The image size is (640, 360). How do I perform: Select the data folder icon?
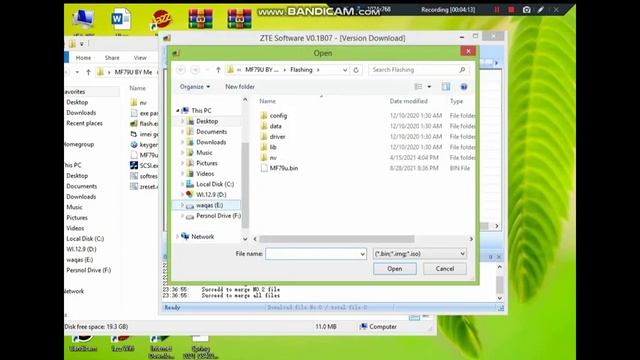pos(264,126)
